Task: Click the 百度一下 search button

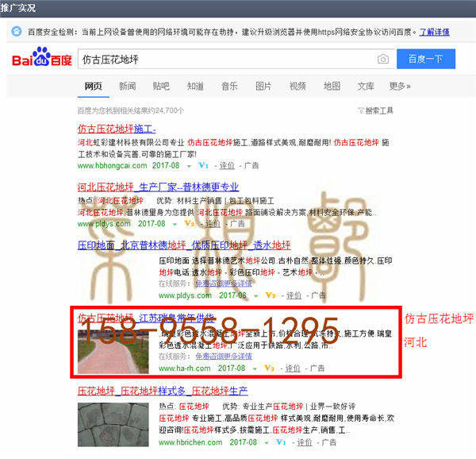Action: point(426,59)
